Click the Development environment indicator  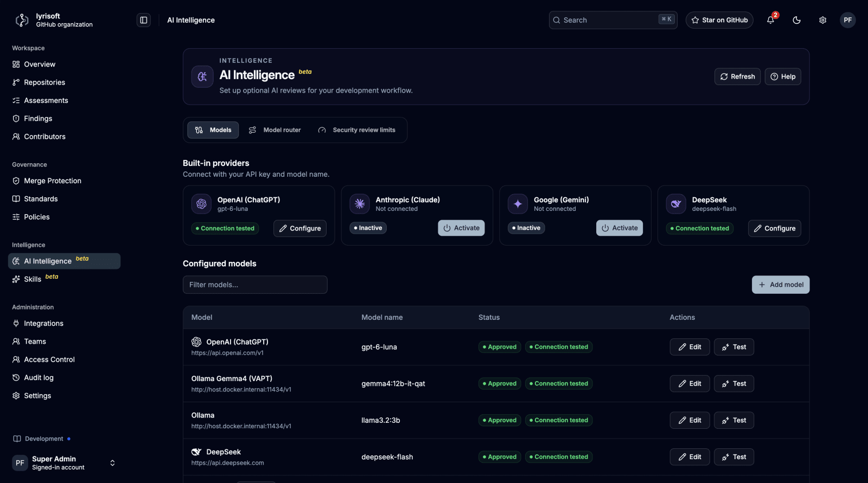[x=42, y=439]
